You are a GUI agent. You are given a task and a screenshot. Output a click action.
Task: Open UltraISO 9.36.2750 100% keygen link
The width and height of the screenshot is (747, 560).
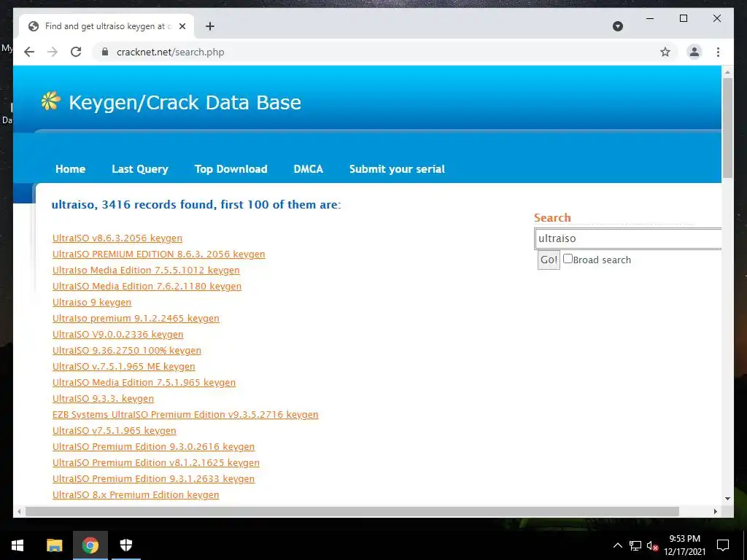127,351
